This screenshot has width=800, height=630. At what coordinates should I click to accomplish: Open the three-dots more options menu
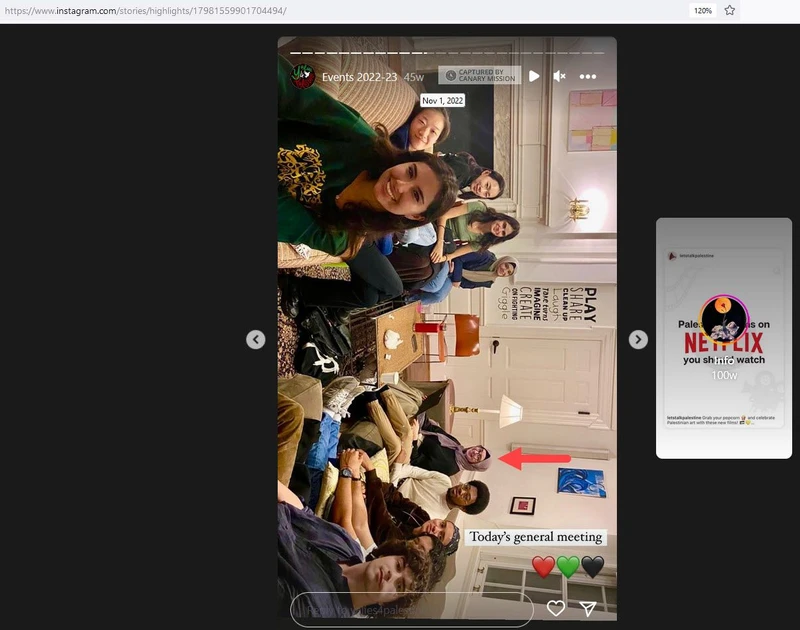pos(588,77)
